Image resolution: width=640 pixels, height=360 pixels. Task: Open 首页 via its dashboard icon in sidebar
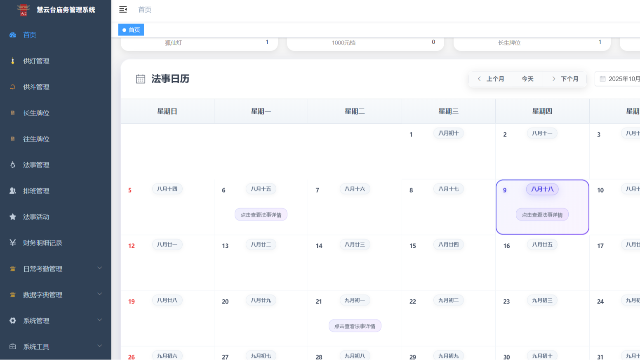13,35
